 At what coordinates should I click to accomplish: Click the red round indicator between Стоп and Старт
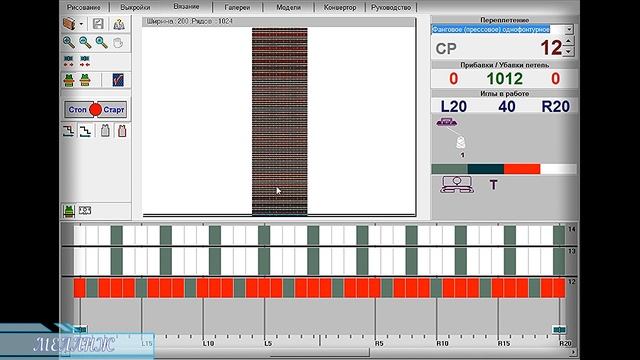tap(96, 110)
